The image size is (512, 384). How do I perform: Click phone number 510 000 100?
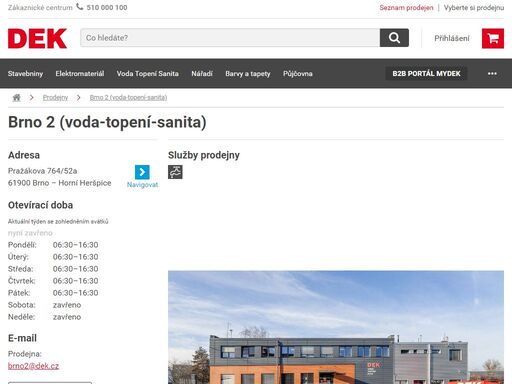[107, 7]
